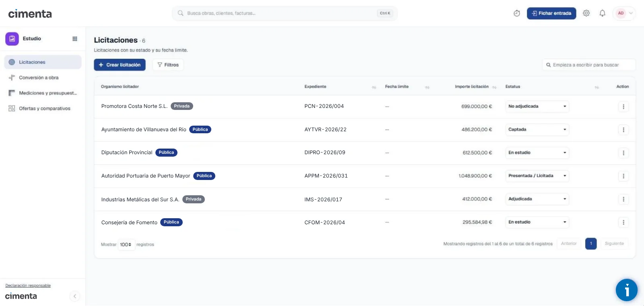This screenshot has width=644, height=306.
Task: Open status dropdown showing Captada
Action: click(x=537, y=130)
